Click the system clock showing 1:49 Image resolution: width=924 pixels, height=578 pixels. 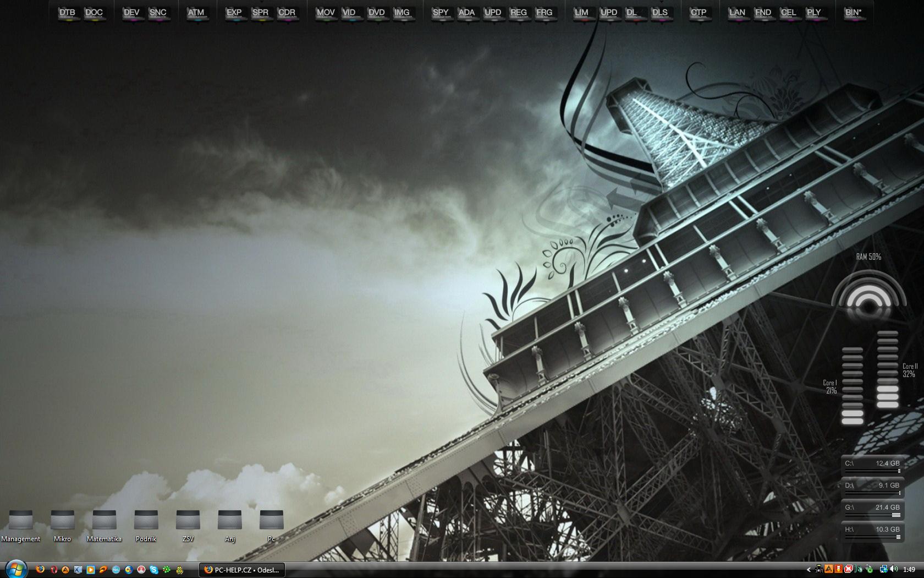tap(909, 570)
